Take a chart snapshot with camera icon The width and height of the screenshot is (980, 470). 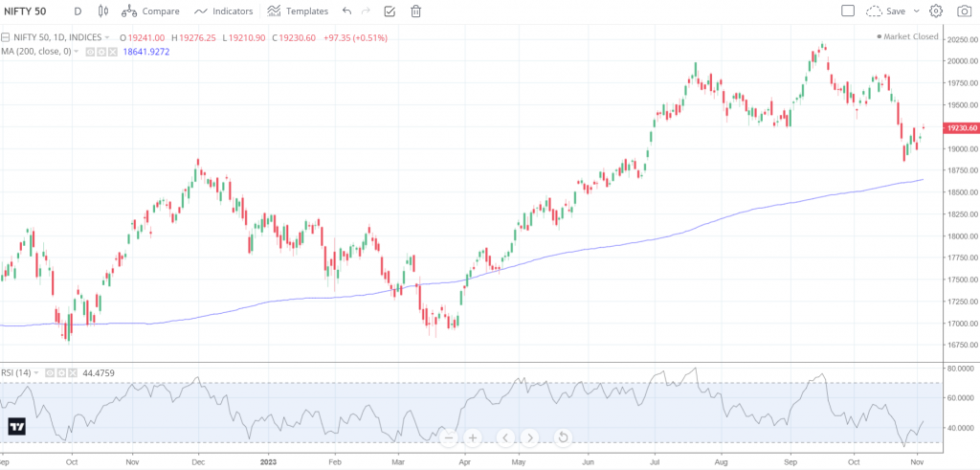(964, 11)
